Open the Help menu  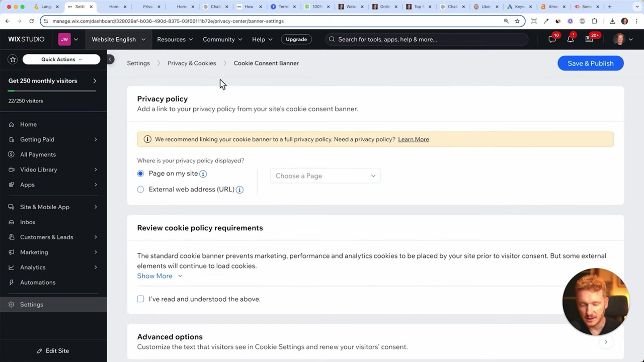[x=262, y=39]
